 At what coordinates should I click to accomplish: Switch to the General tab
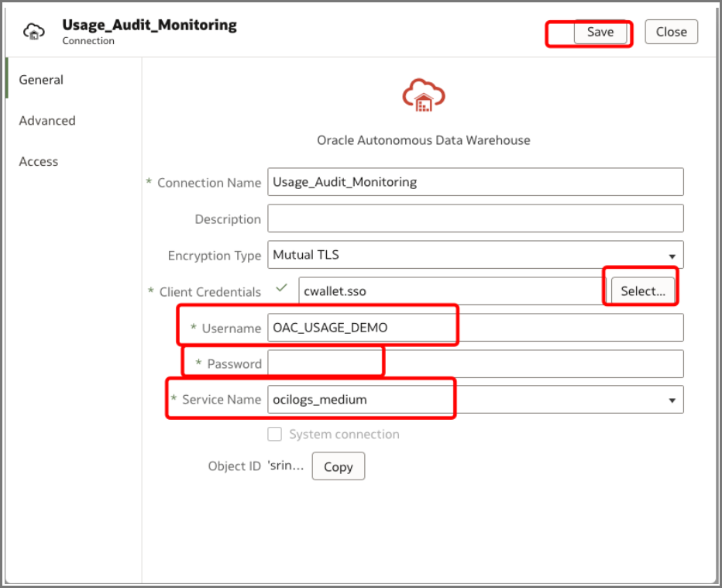(x=41, y=80)
